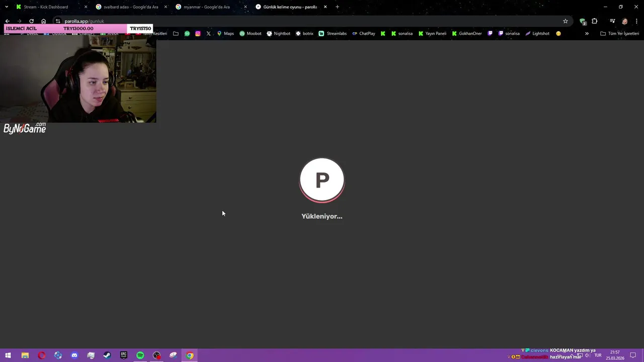Open the emoji face bookmark
This screenshot has height=362, width=644.
click(x=558, y=34)
